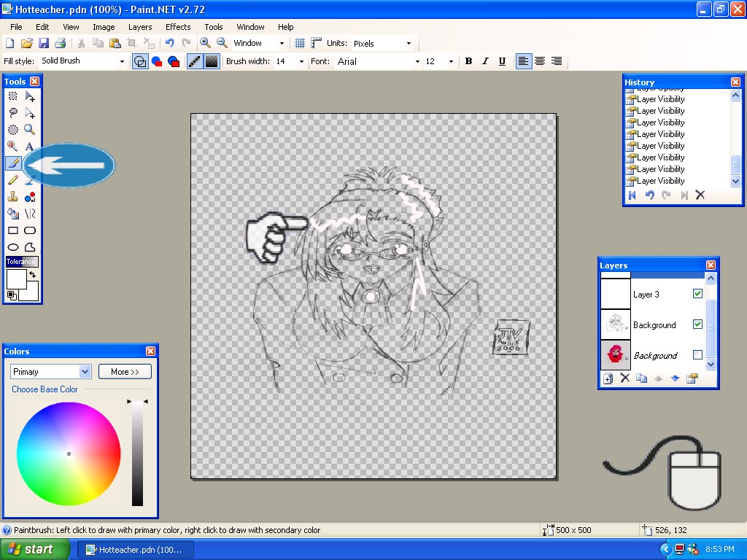747x560 pixels.
Task: Select the Recolor tool
Action: [29, 197]
